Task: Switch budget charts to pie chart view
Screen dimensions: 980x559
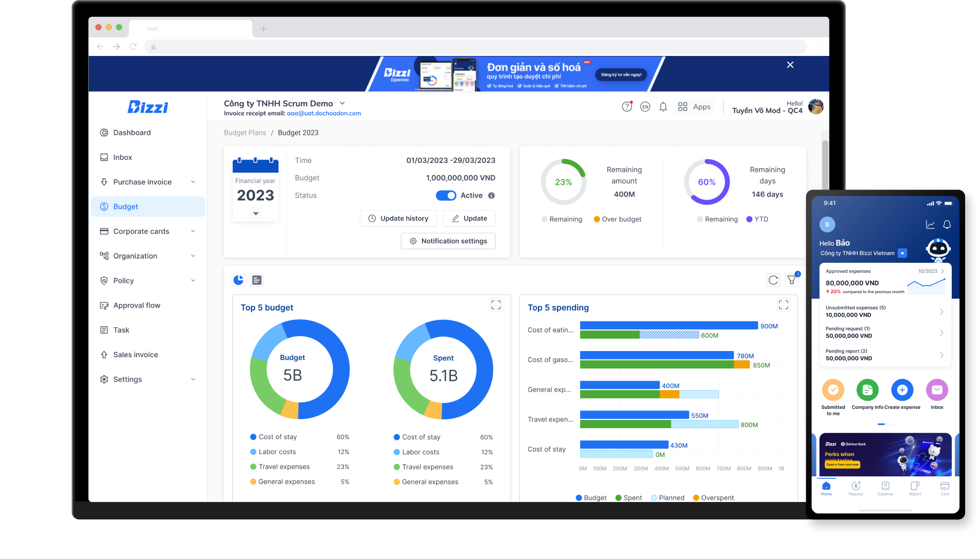Action: [x=238, y=280]
